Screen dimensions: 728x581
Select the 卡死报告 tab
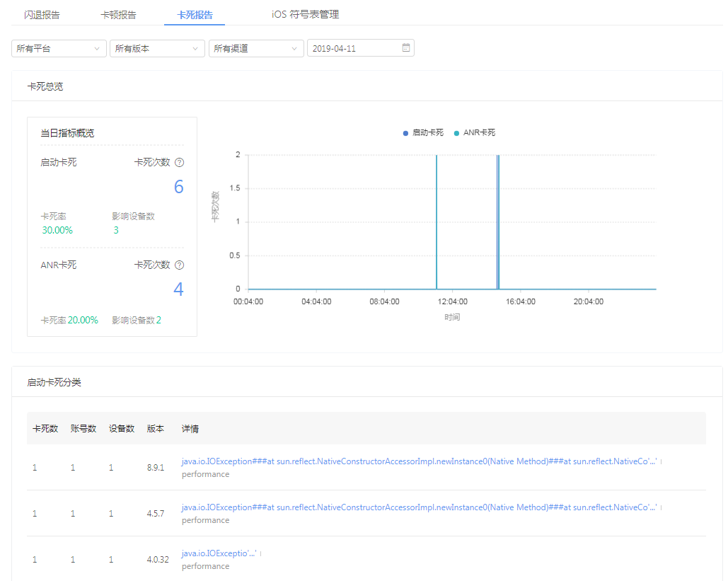[195, 15]
